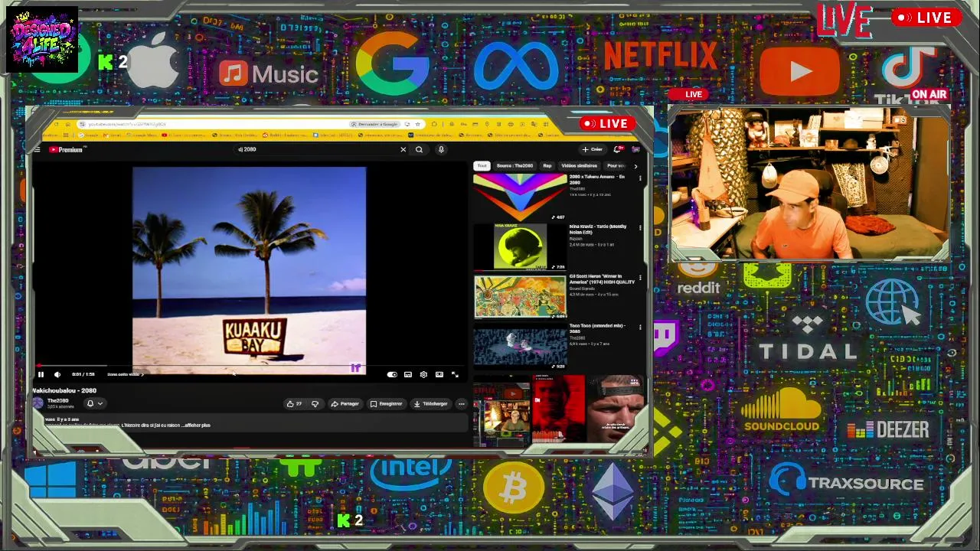980x551 pixels.
Task: Open the YouTube Premium home logo
Action: [x=67, y=149]
